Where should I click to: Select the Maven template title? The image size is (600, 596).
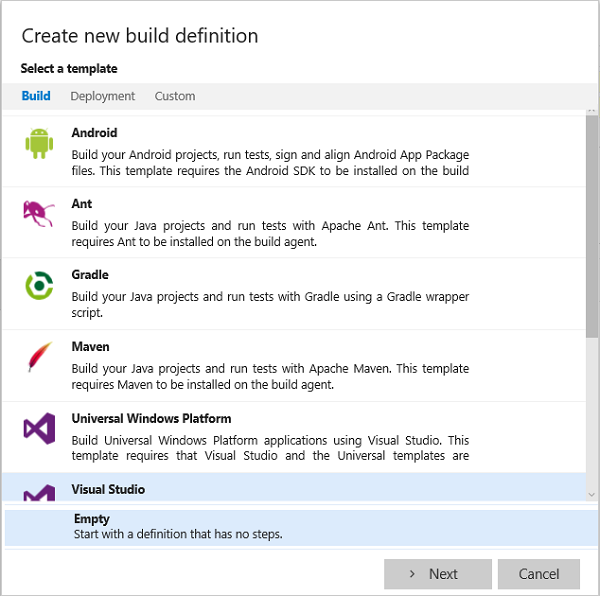click(x=92, y=347)
